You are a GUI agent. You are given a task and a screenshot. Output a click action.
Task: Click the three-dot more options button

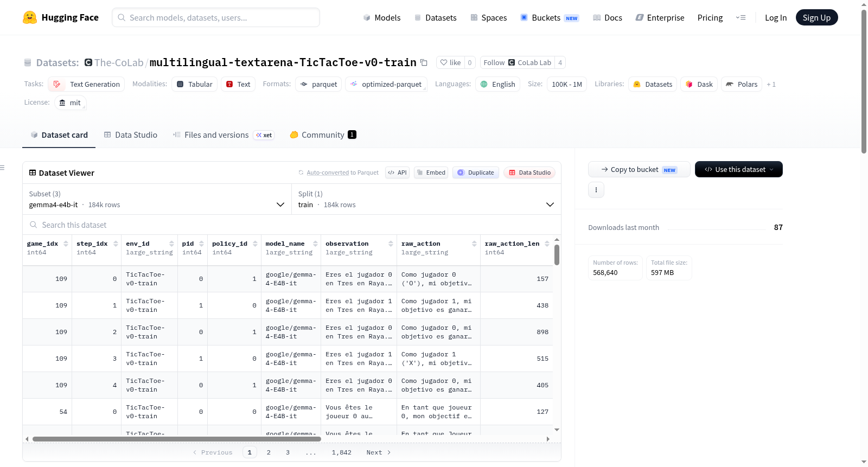click(x=596, y=190)
